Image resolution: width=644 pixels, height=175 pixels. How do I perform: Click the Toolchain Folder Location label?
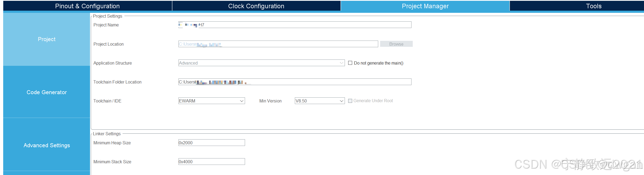tap(117, 82)
